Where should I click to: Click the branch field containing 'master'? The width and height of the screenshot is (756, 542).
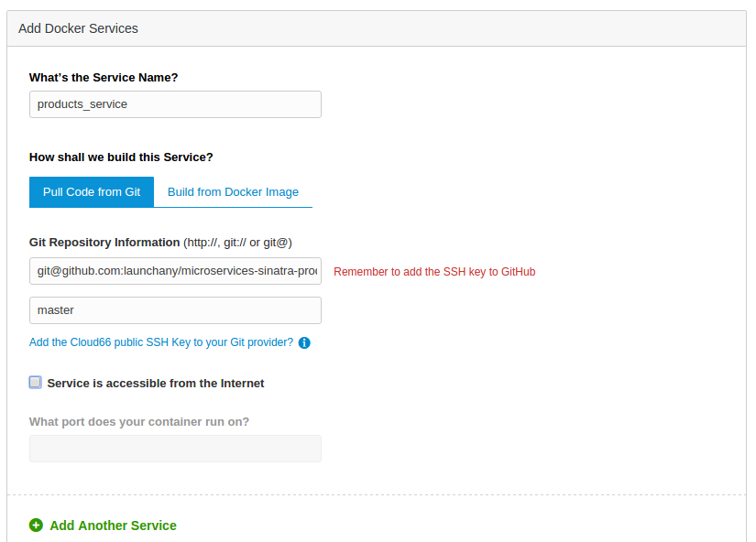click(x=175, y=310)
